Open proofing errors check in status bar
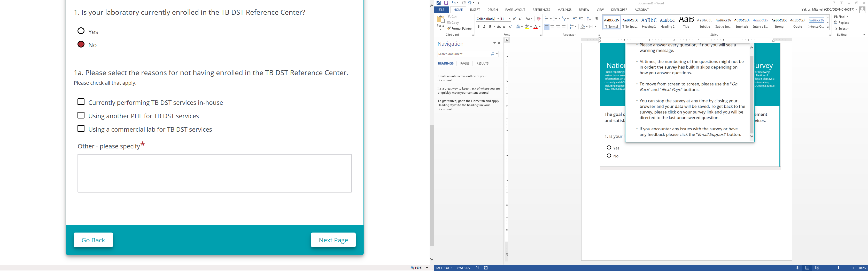This screenshot has height=271, width=868. [477, 268]
